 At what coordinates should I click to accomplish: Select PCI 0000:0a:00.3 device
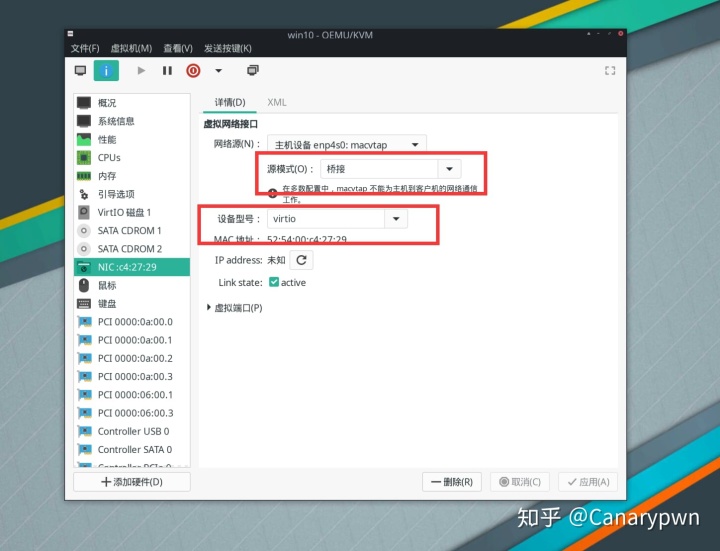(132, 377)
